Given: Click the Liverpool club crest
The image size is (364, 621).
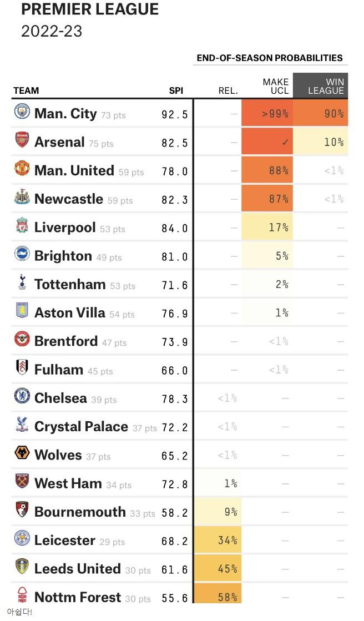Looking at the screenshot, I should pyautogui.click(x=22, y=225).
